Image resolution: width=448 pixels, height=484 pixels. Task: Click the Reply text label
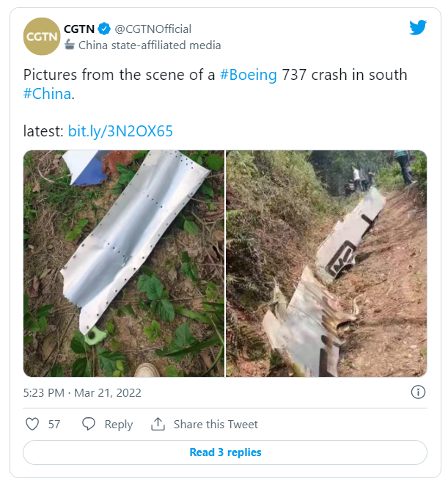pyautogui.click(x=118, y=425)
